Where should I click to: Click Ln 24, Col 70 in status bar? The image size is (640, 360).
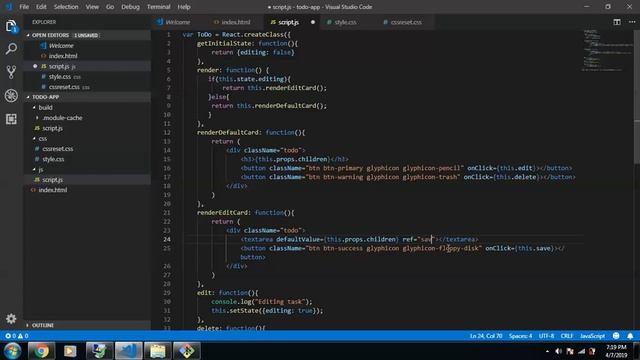point(486,336)
